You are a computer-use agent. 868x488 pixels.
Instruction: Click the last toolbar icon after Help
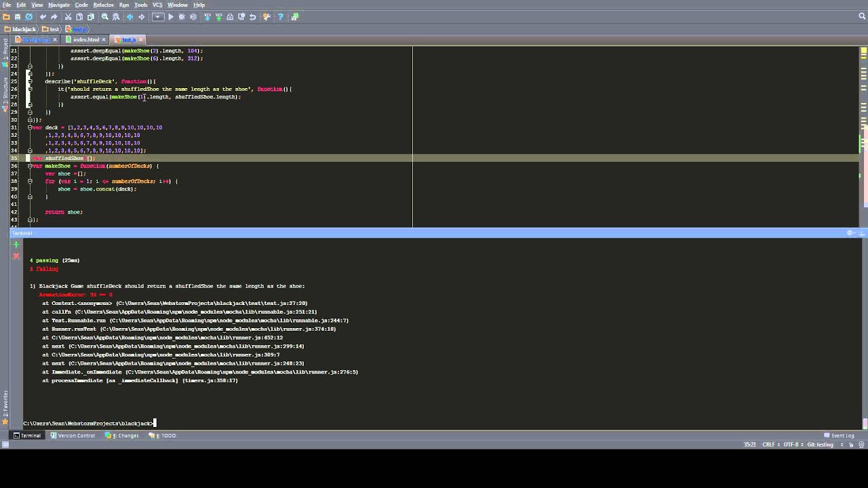[x=295, y=17]
